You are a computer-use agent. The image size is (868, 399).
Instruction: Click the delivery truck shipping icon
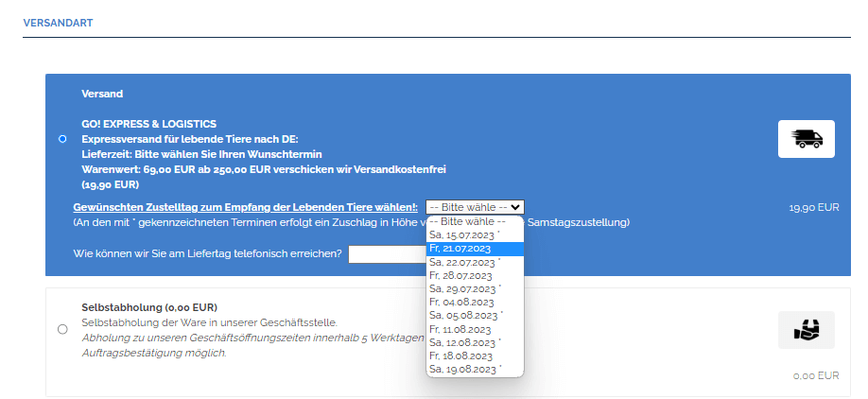click(x=806, y=139)
